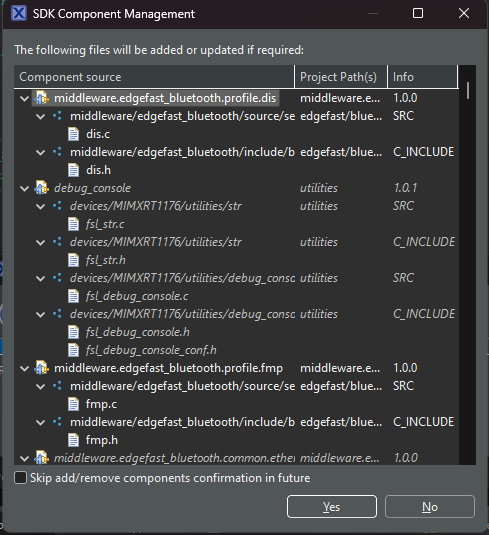
Task: Click the middleware.edgefast_bluetooth.common.ether component icon
Action: click(41, 458)
